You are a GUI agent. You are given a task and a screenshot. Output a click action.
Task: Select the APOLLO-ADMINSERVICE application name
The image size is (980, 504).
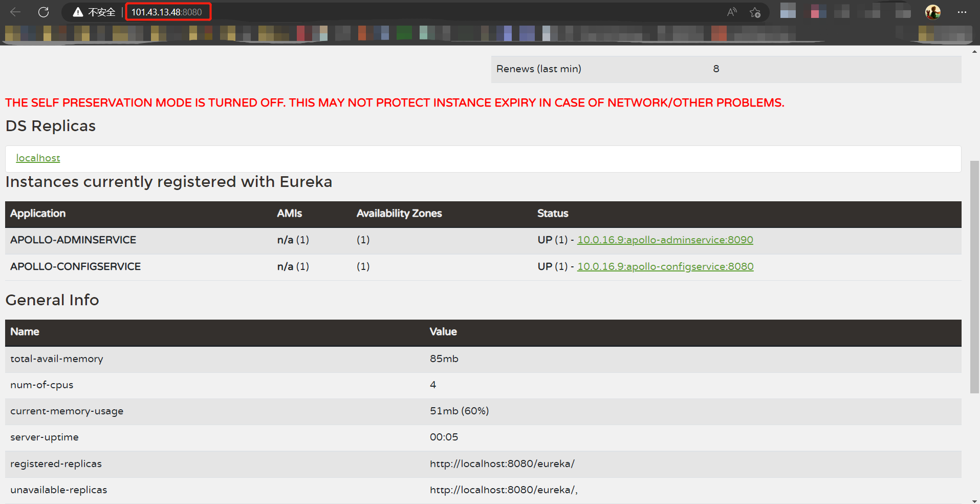coord(73,240)
